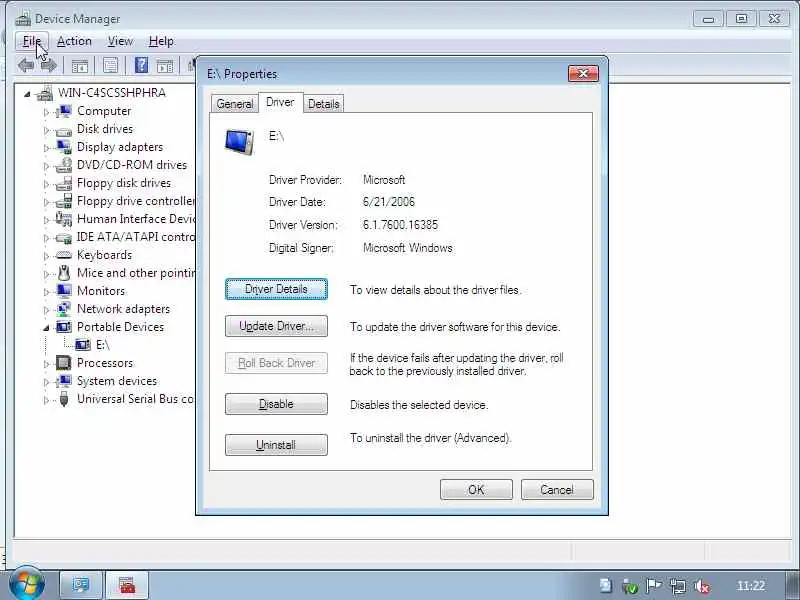Collapse the Portable Devices node
Viewport: 800px width, 600px height.
(46, 328)
